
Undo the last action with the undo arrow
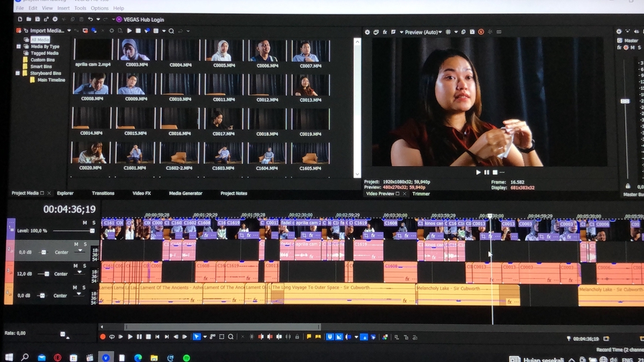(90, 19)
